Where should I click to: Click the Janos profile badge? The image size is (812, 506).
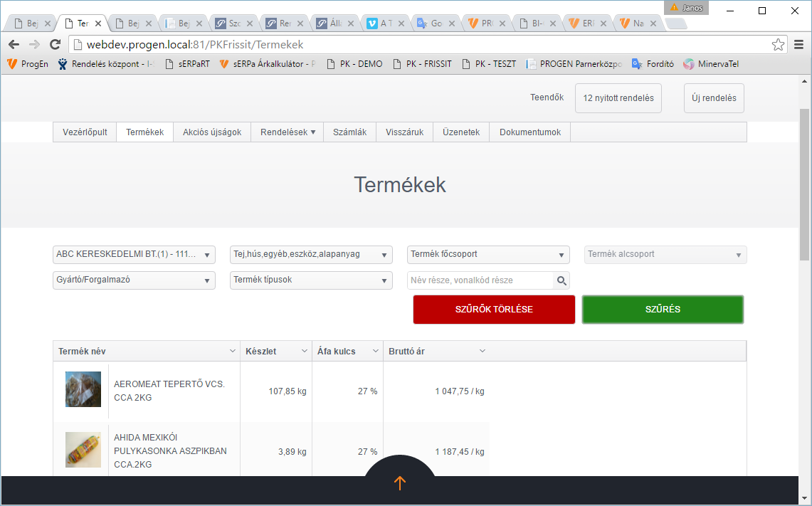coord(686,7)
